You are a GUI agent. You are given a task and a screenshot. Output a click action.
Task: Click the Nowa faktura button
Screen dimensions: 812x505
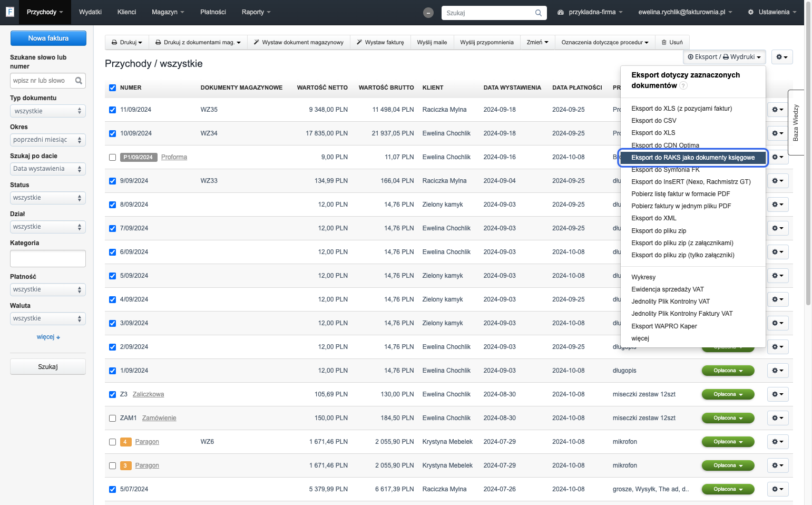[48, 38]
